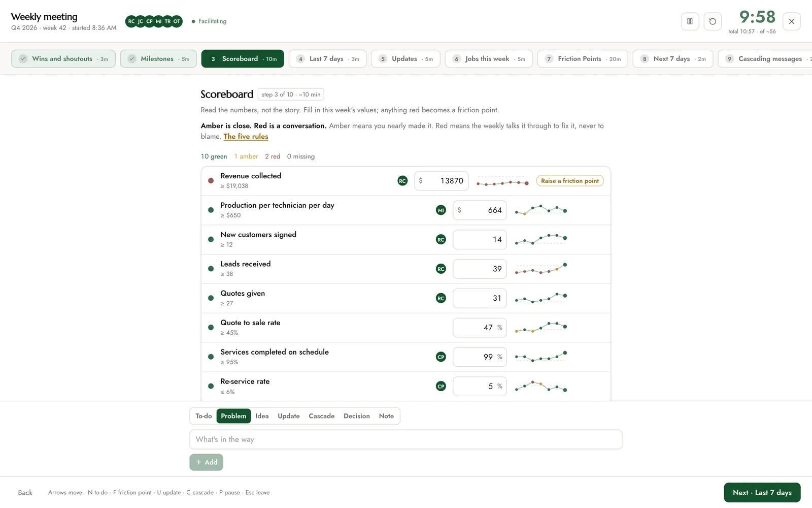Open the Friction Points step
This screenshot has width=812, height=508.
pyautogui.click(x=583, y=59)
